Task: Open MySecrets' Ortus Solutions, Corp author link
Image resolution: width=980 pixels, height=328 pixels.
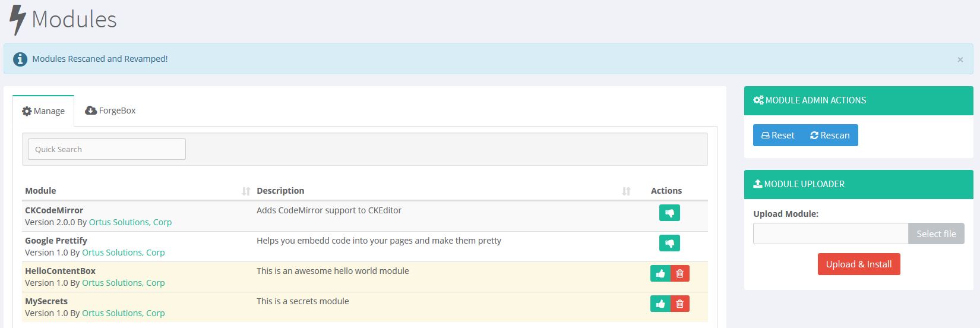Action: pos(123,313)
